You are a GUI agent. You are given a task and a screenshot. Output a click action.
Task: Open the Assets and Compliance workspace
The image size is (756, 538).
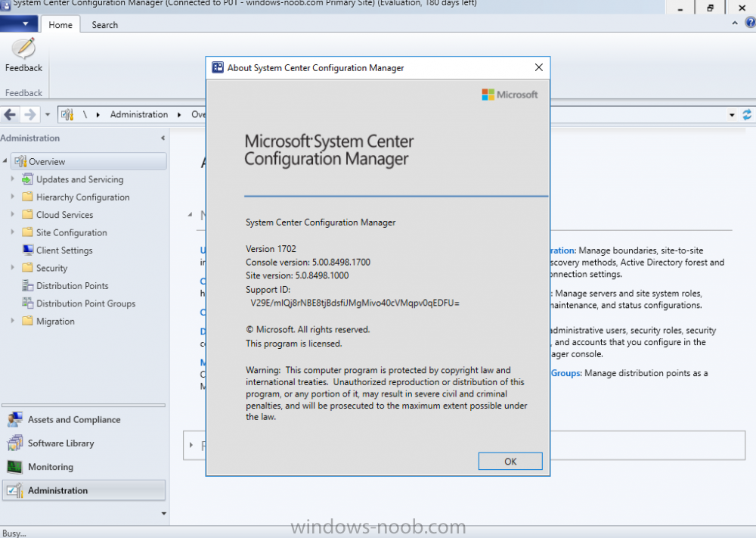click(74, 419)
